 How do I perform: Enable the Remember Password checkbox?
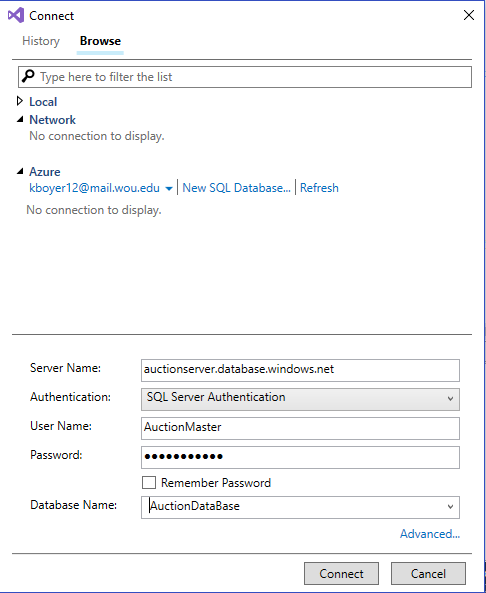click(x=149, y=483)
